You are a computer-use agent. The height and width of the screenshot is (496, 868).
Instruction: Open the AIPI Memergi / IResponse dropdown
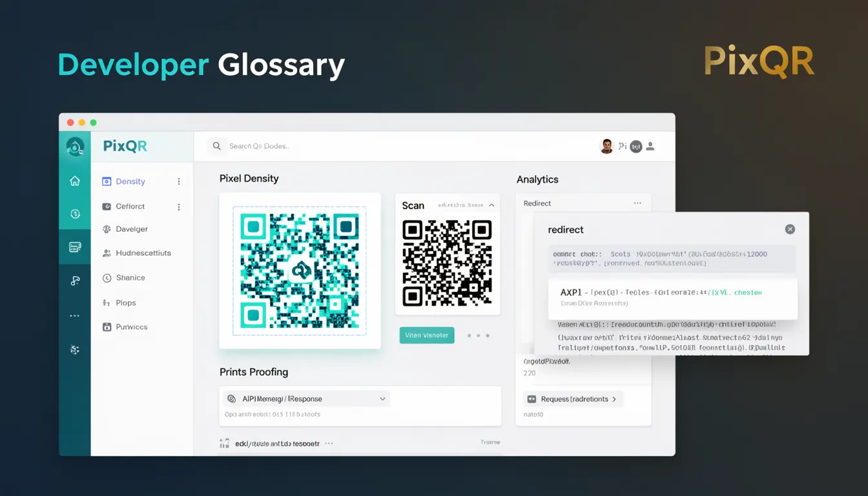coord(307,399)
